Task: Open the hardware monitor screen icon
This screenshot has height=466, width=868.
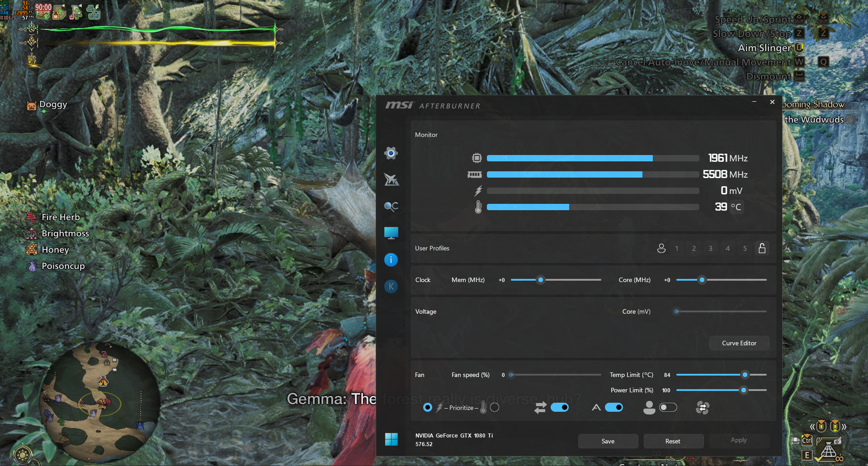Action: coord(391,233)
